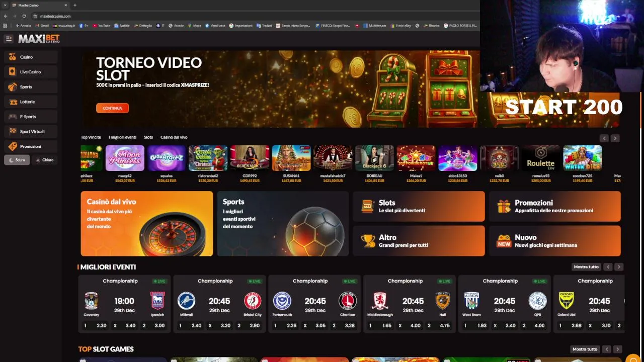The image size is (644, 362).
Task: Open the YouTube bookmark
Action: [101, 26]
